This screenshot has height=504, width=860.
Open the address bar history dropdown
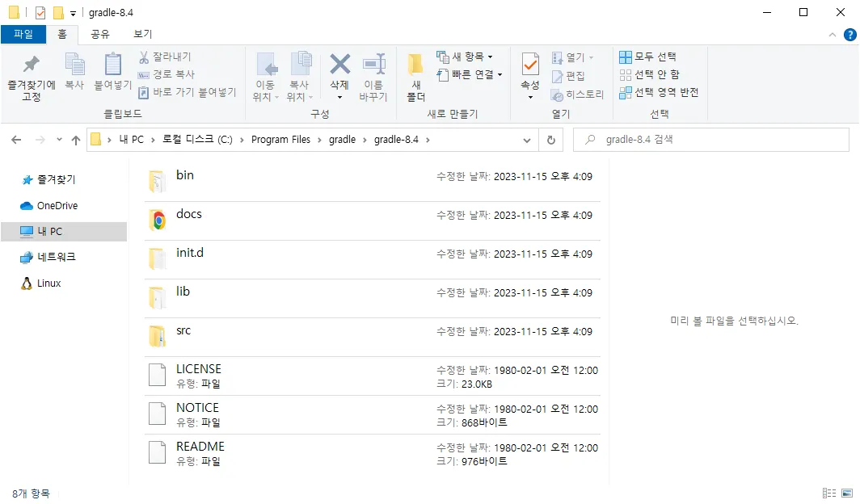(526, 140)
